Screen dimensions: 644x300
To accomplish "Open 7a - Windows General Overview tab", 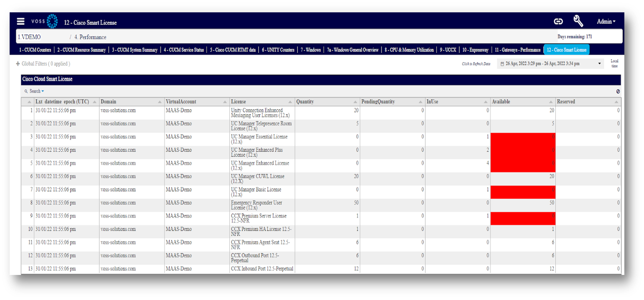I will click(353, 50).
